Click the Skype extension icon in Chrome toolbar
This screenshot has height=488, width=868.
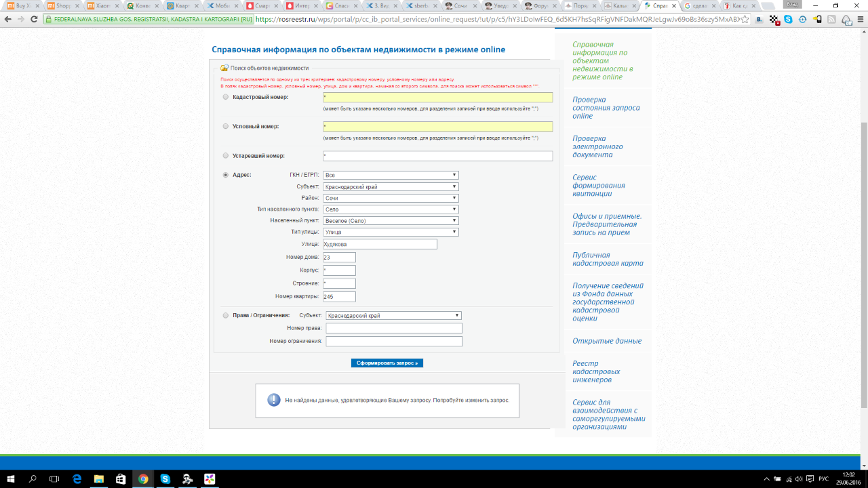click(x=788, y=19)
